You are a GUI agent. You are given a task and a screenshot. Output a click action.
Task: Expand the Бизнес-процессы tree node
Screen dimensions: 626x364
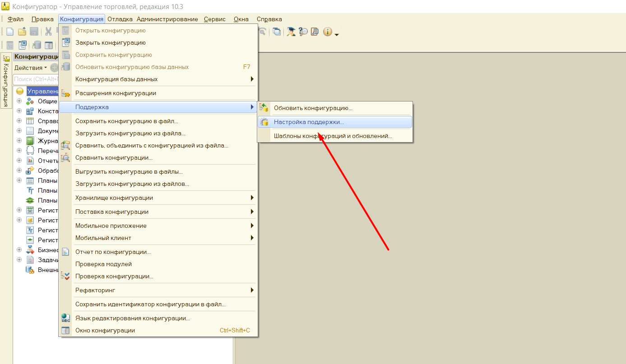[19, 250]
